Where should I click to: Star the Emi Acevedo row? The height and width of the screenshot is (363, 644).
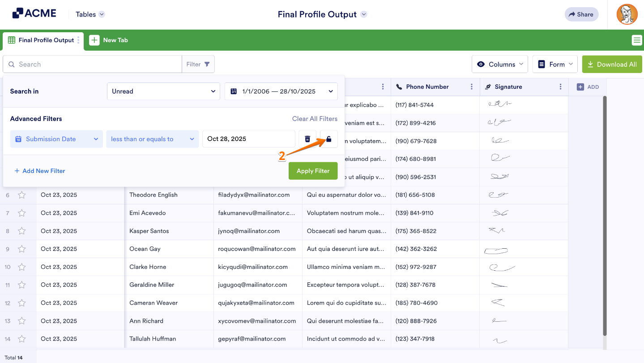click(x=22, y=213)
